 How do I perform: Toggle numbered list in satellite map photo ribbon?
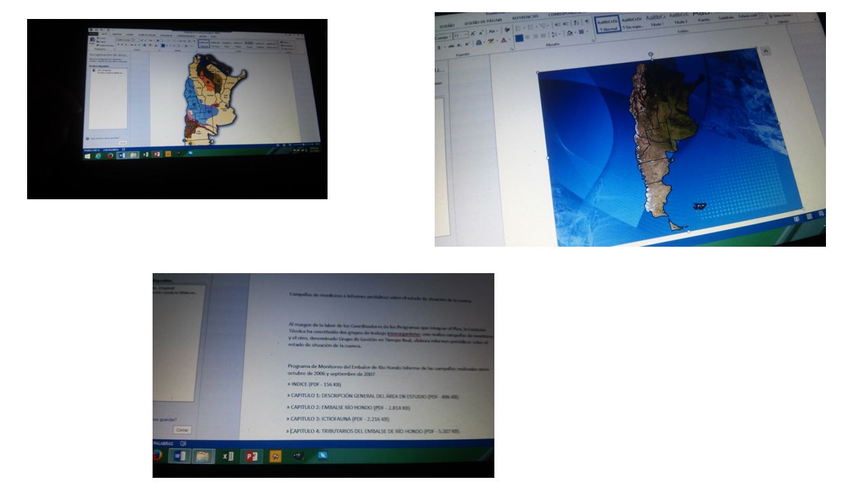(532, 26)
